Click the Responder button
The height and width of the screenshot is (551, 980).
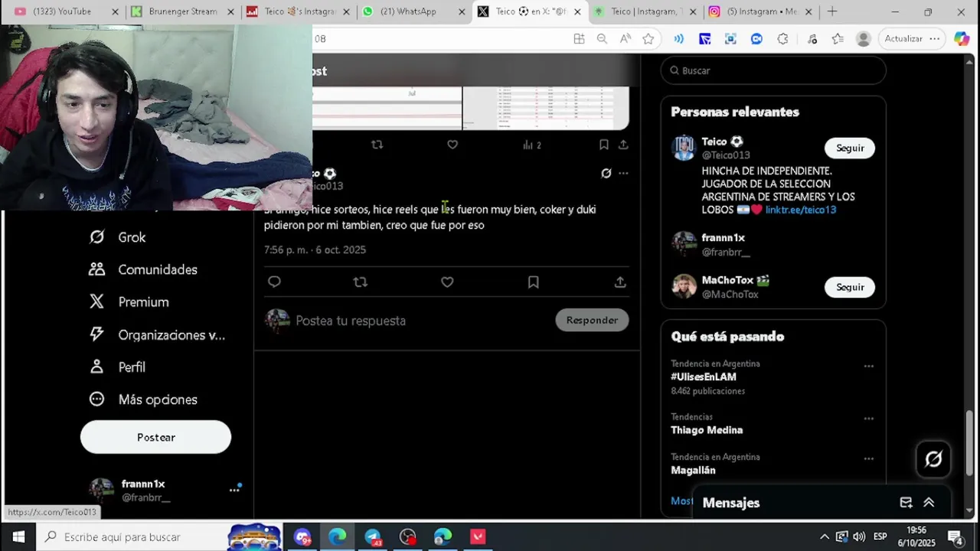pos(592,320)
